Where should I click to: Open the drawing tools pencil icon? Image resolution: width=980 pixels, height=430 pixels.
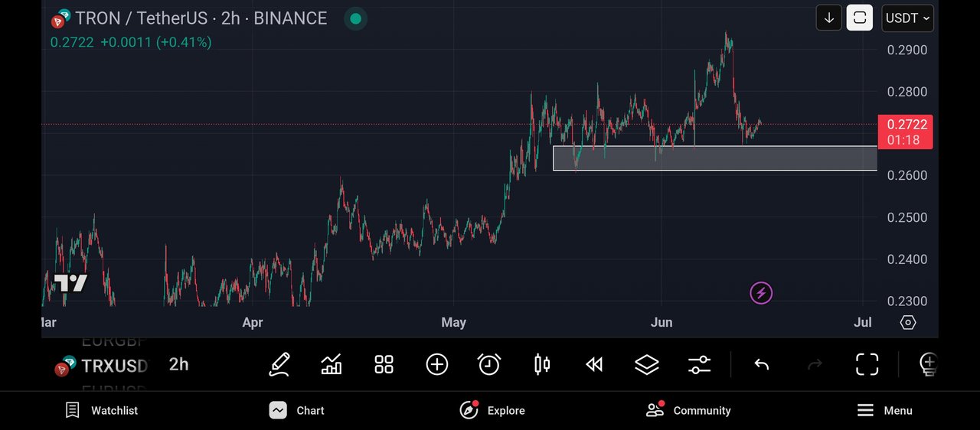pos(279,364)
